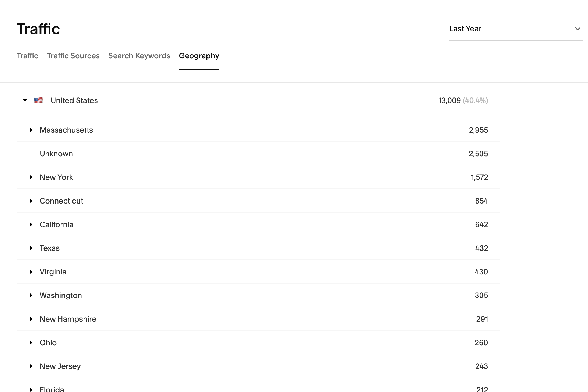Click the date range chevron arrow

click(x=578, y=29)
